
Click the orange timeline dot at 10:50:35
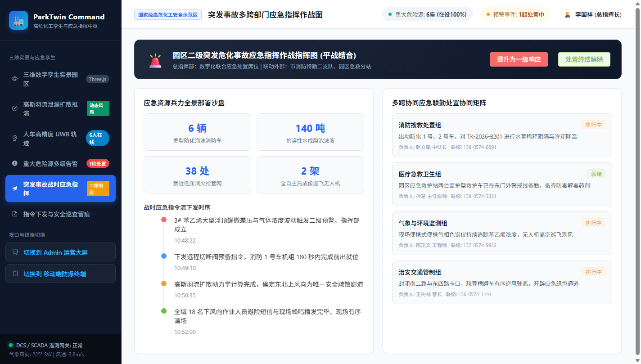pyautogui.click(x=164, y=283)
